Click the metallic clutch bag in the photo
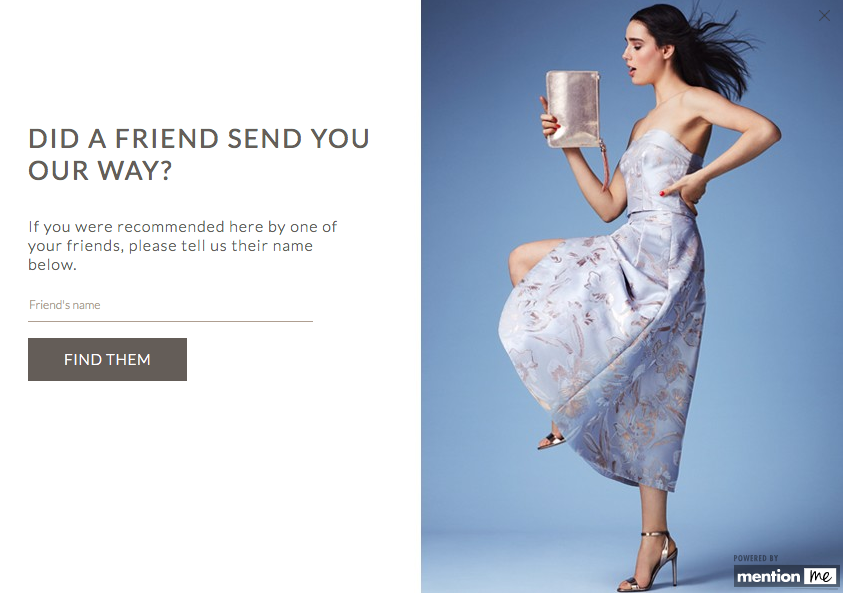The height and width of the screenshot is (593, 843). pos(573,109)
